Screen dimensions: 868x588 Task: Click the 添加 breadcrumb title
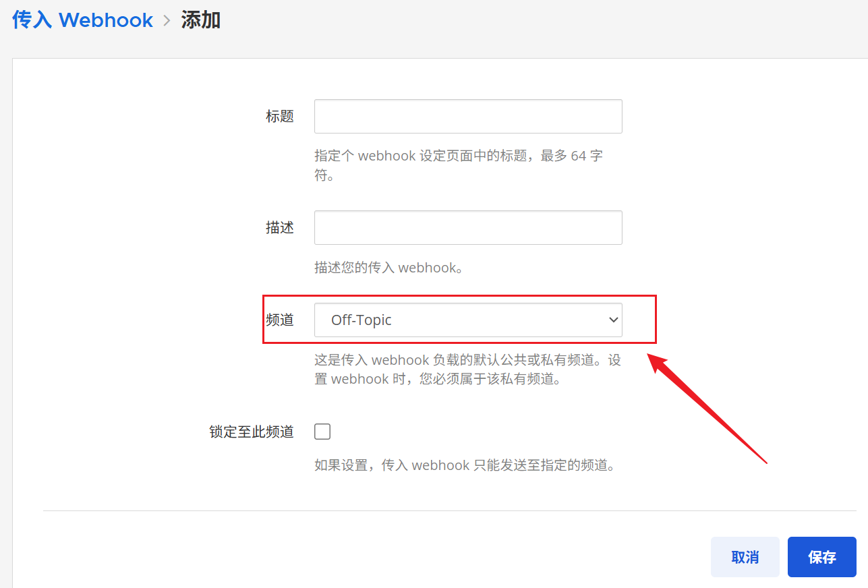(x=201, y=20)
